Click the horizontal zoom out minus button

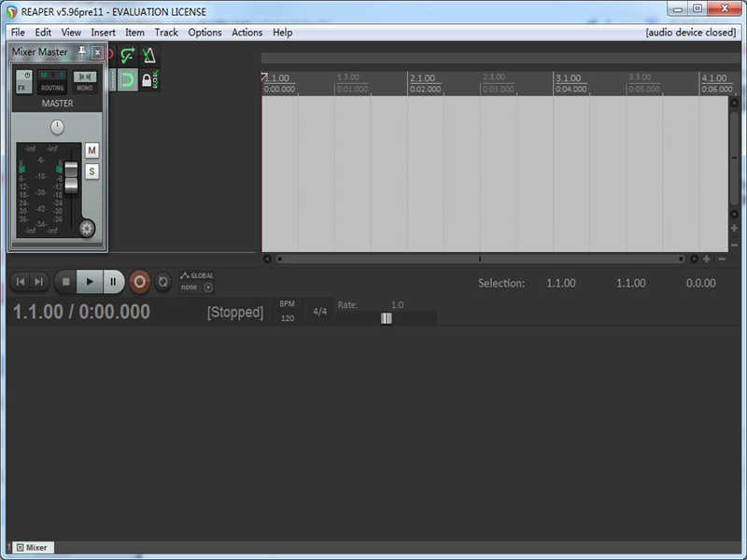coord(722,259)
